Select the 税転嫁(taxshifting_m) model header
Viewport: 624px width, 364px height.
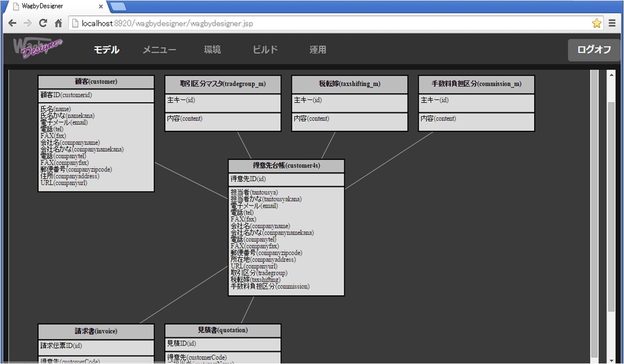tap(350, 84)
